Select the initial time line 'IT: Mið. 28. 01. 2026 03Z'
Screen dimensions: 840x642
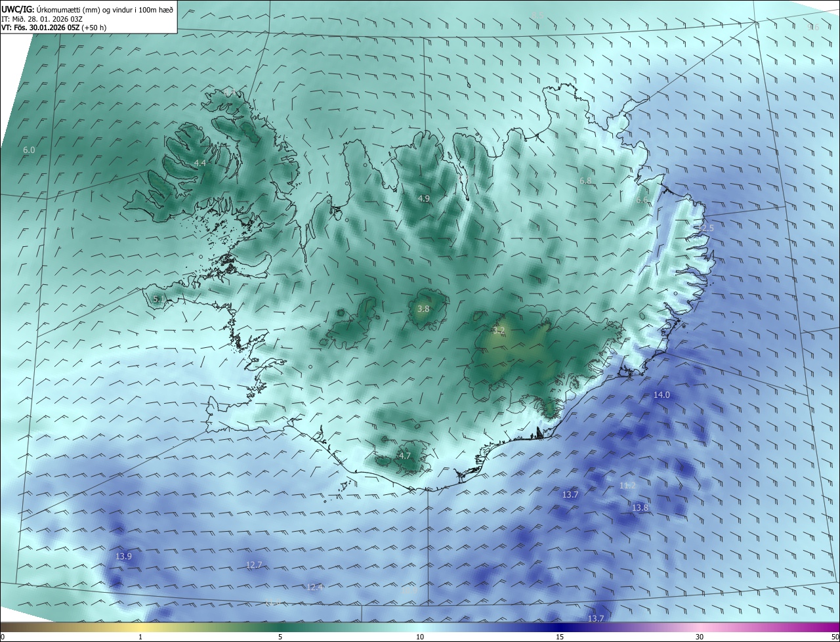pos(41,18)
